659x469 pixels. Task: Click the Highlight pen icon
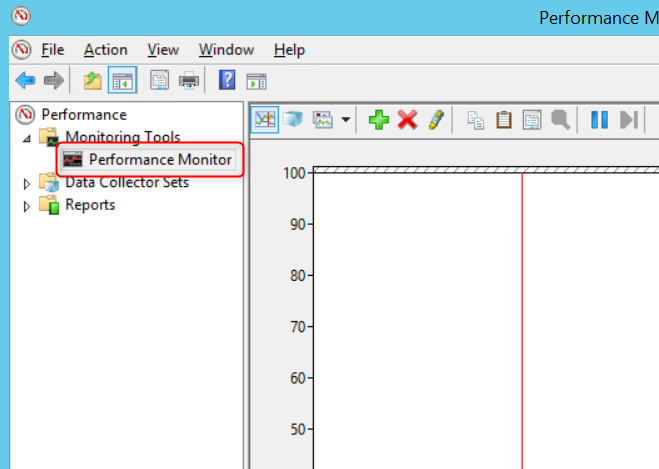point(436,120)
